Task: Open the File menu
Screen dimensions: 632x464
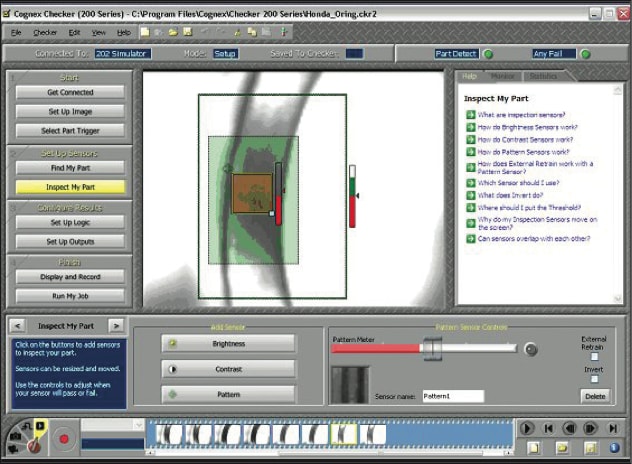Action: coord(16,33)
